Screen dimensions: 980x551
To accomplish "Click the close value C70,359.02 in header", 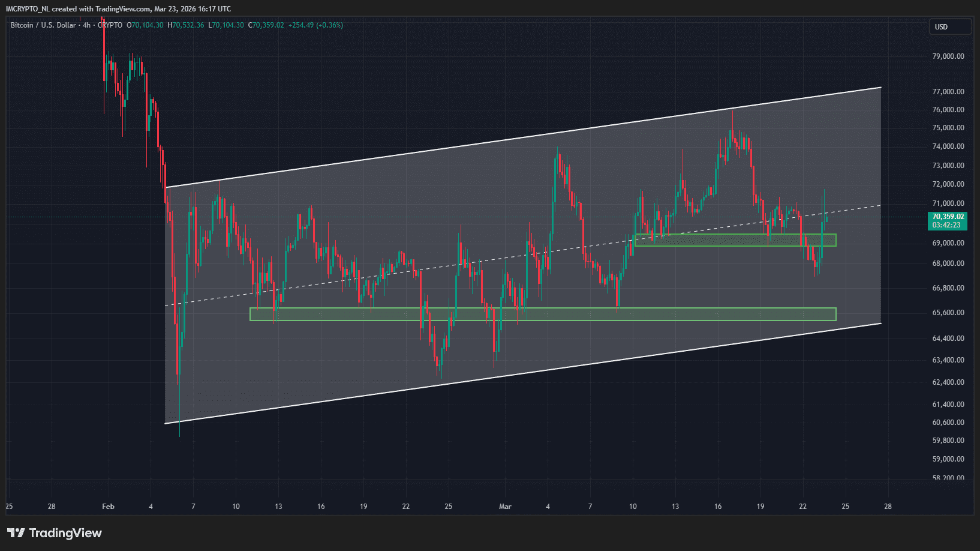I will pos(266,25).
